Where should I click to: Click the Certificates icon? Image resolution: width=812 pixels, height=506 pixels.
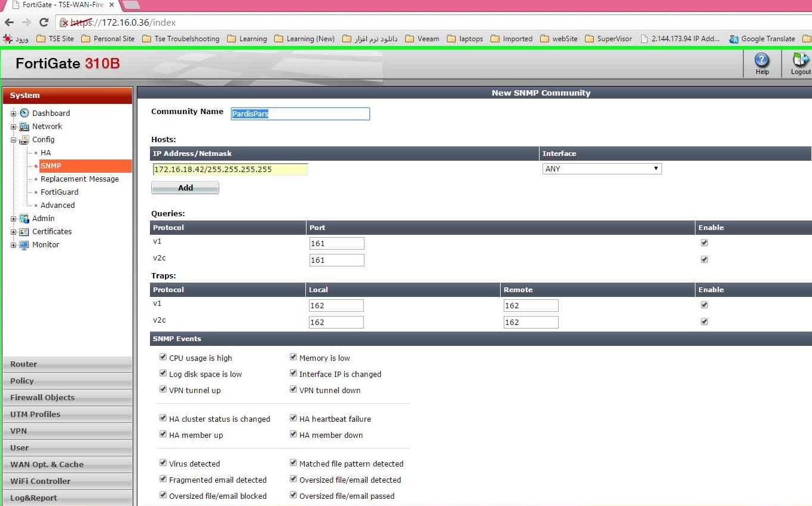24,231
